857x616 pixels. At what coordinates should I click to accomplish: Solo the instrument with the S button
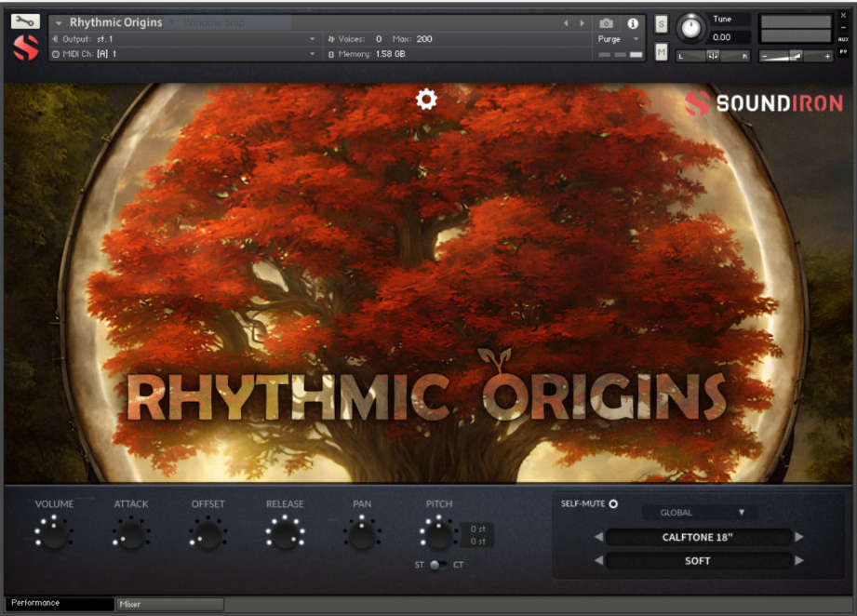pyautogui.click(x=662, y=23)
